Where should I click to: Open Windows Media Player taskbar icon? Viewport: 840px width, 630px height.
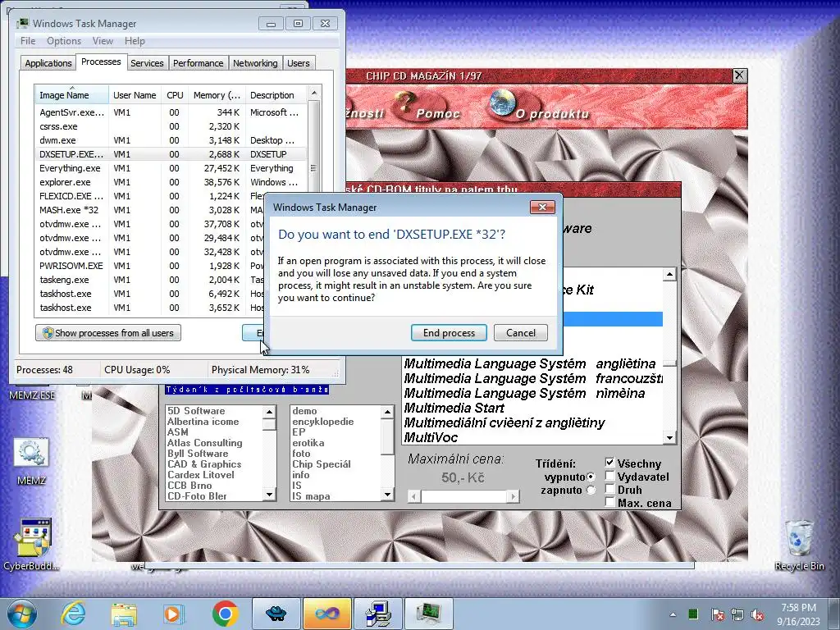174,614
